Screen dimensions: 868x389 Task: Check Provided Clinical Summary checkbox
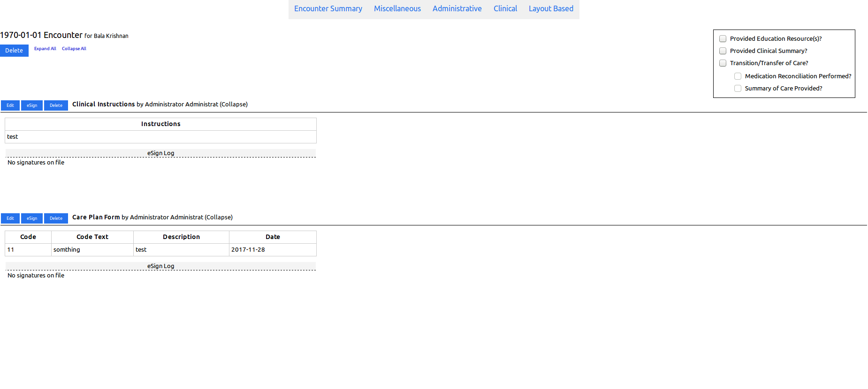[x=723, y=51]
